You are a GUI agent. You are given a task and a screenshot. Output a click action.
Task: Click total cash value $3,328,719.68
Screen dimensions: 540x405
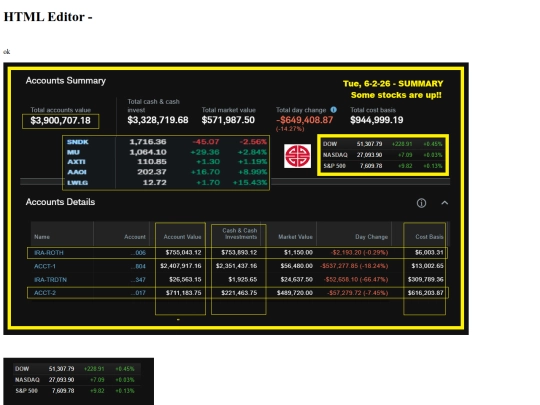[x=158, y=120]
